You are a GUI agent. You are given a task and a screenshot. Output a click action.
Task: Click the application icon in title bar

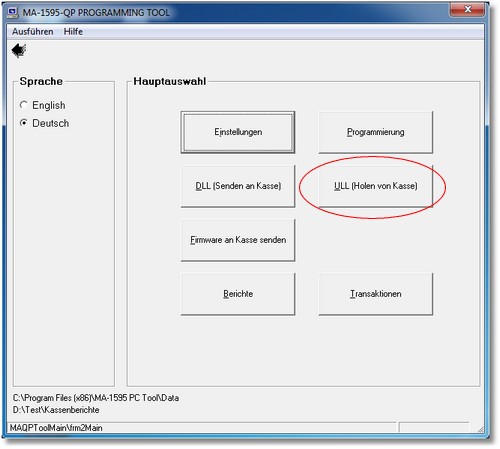click(13, 12)
